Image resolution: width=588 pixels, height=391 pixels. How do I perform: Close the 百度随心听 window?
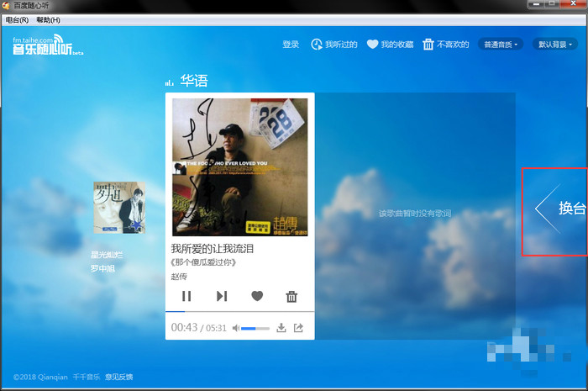tap(573, 3)
